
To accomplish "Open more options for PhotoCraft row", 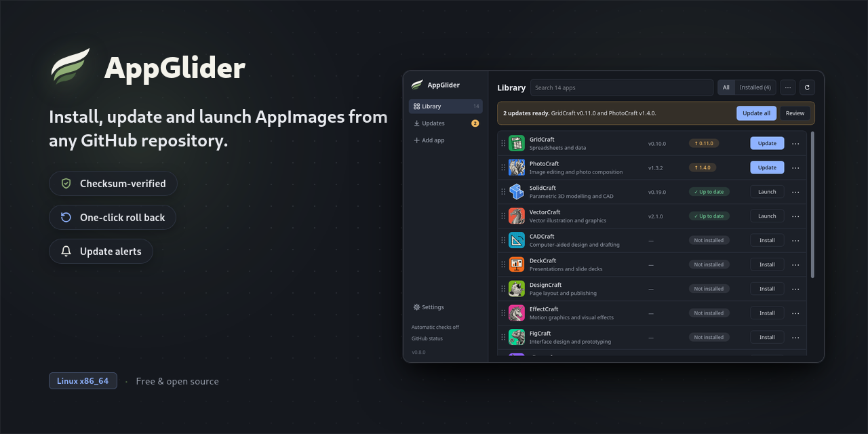I will click(795, 167).
